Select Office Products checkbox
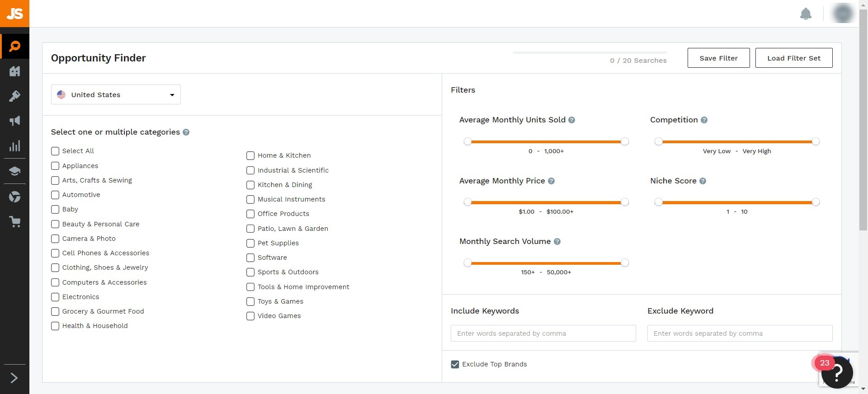This screenshot has width=868, height=394. click(250, 214)
